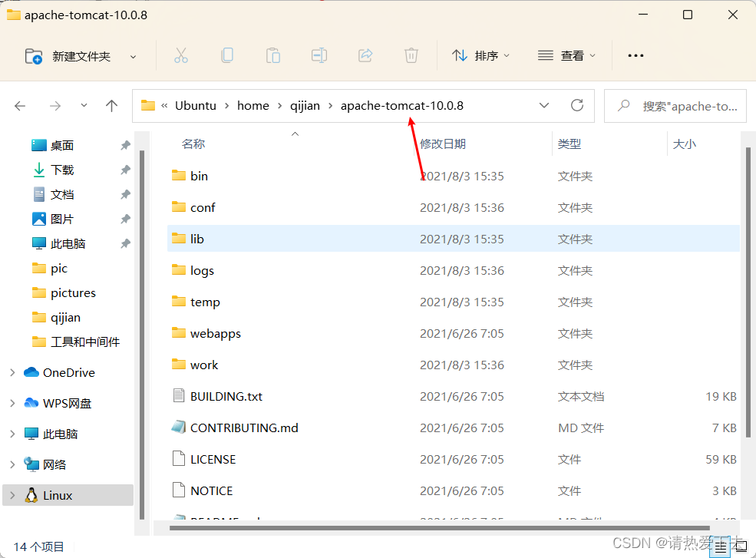Expand the address bar history dropdown
The image size is (756, 558).
click(x=544, y=105)
